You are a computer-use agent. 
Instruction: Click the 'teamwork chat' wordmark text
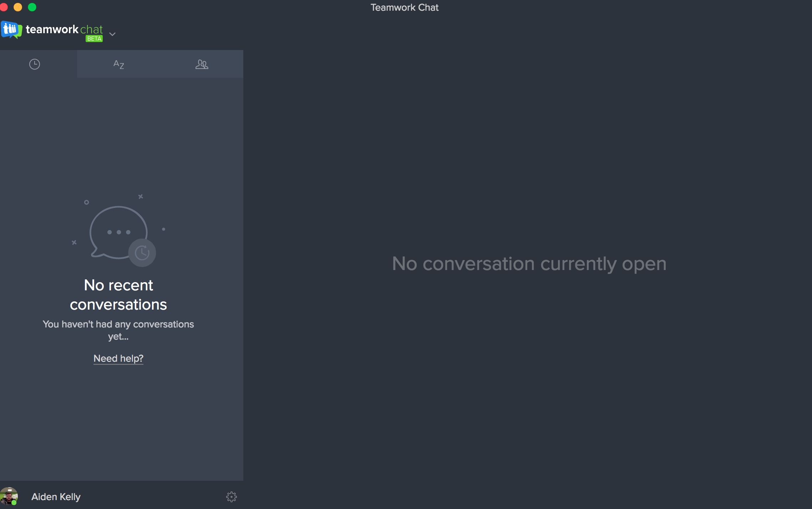[x=64, y=29]
